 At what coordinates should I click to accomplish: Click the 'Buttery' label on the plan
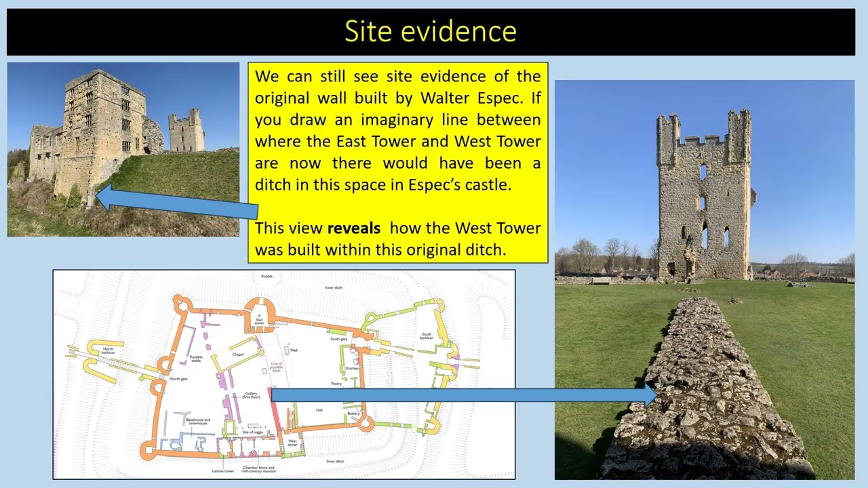click(x=353, y=413)
